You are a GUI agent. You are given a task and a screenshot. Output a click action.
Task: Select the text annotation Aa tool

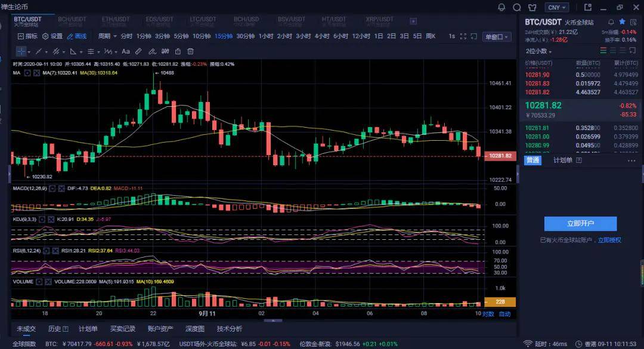point(126,51)
